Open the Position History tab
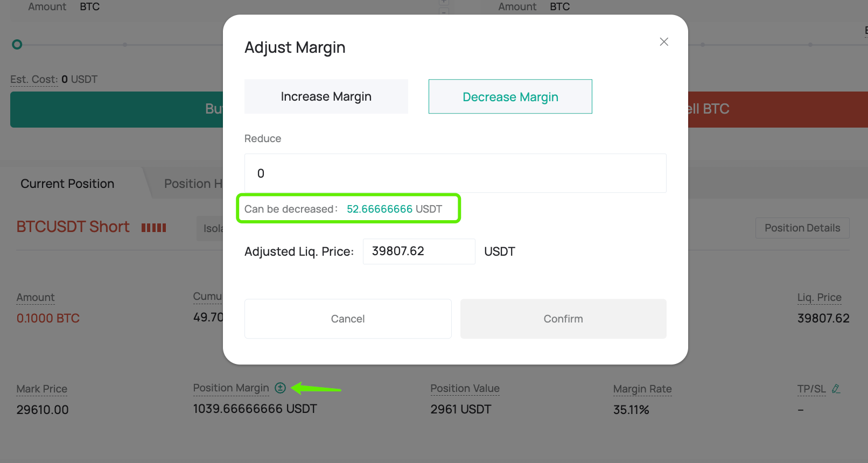Image resolution: width=868 pixels, height=463 pixels. (x=193, y=184)
